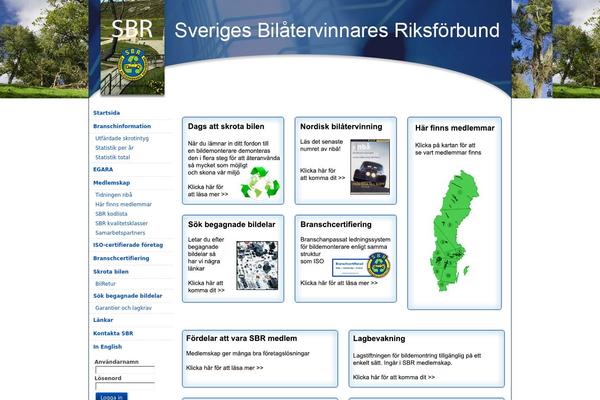Click the Logga in button
This screenshot has height=400, width=600.
[111, 397]
